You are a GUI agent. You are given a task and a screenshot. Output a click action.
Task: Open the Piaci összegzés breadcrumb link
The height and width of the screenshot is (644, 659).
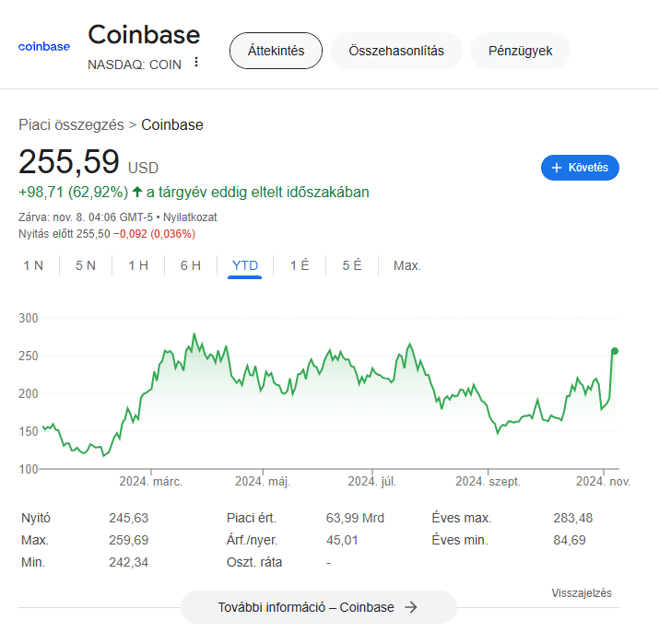point(71,124)
